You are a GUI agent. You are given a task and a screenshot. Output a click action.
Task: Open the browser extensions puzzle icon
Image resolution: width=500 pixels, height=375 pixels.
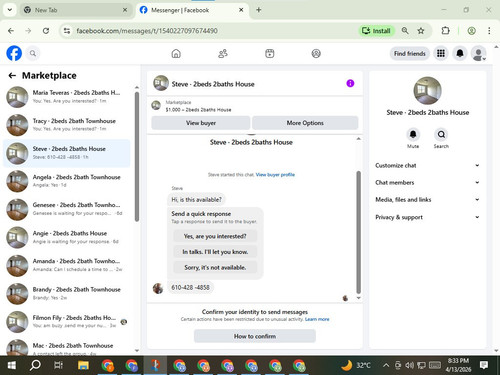click(445, 31)
